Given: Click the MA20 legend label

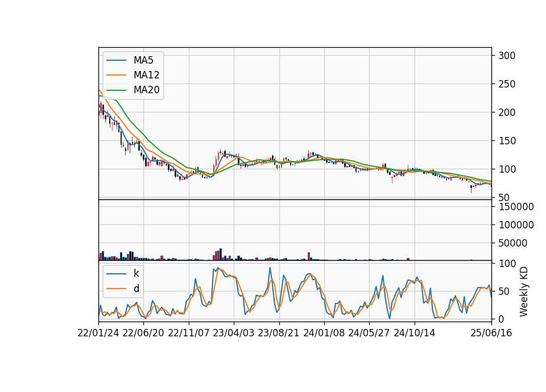Looking at the screenshot, I should pyautogui.click(x=146, y=90).
